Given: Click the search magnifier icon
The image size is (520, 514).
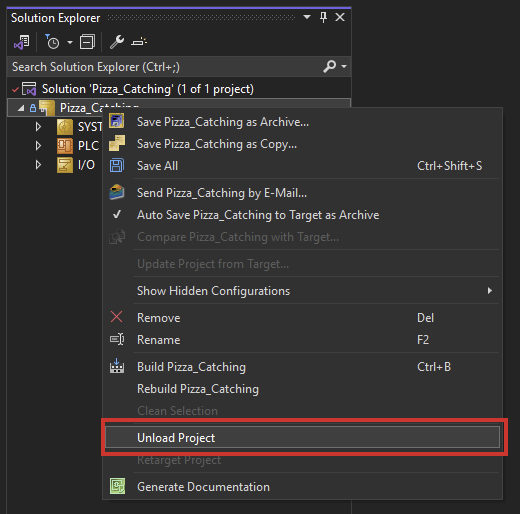Looking at the screenshot, I should coord(329,66).
